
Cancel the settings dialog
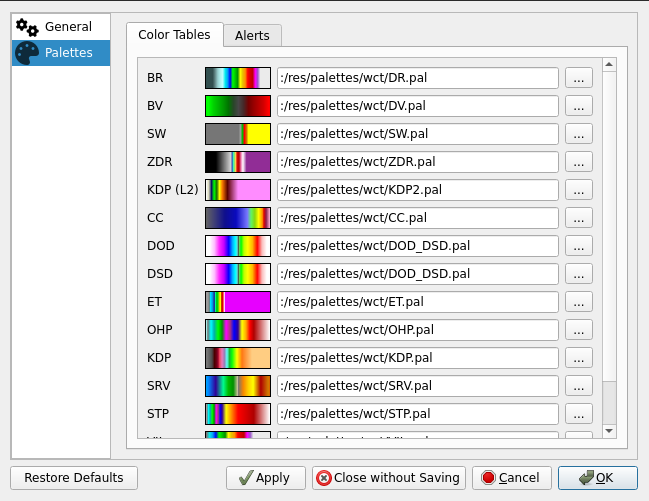pyautogui.click(x=512, y=478)
